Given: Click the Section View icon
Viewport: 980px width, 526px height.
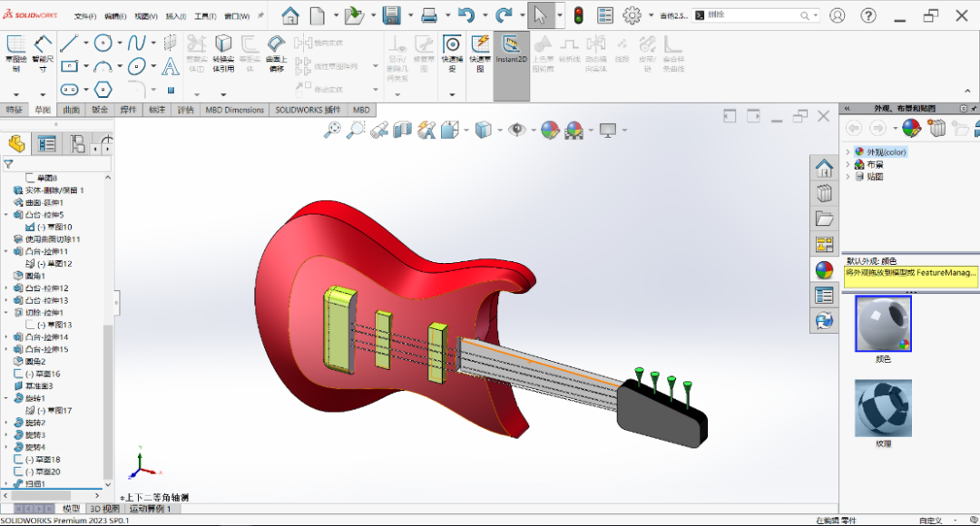Looking at the screenshot, I should (403, 130).
